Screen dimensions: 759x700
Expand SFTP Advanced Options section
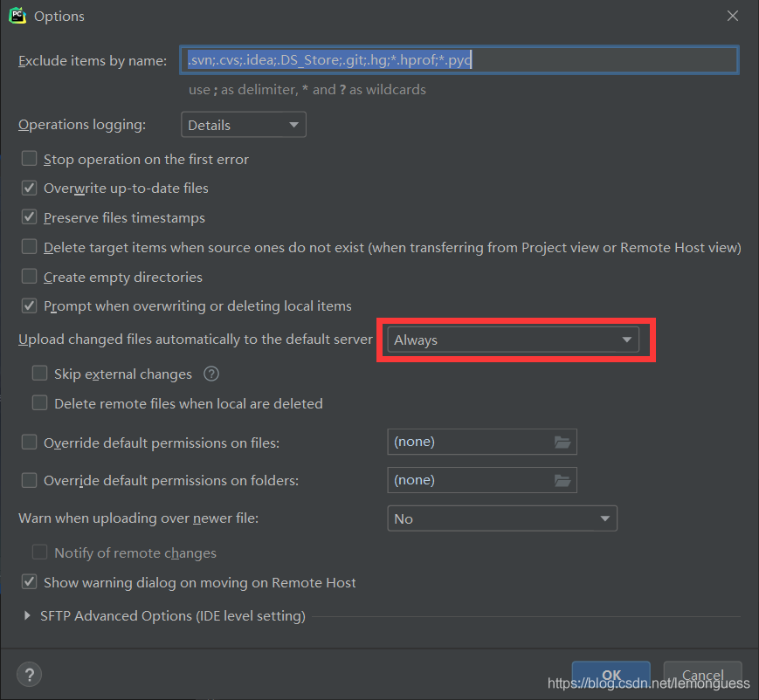pyautogui.click(x=29, y=616)
